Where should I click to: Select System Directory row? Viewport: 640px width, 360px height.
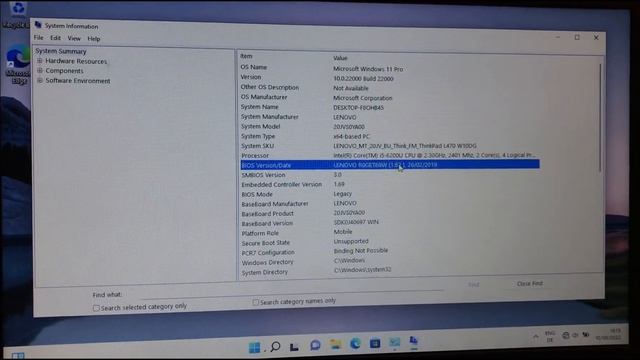[x=390, y=271]
